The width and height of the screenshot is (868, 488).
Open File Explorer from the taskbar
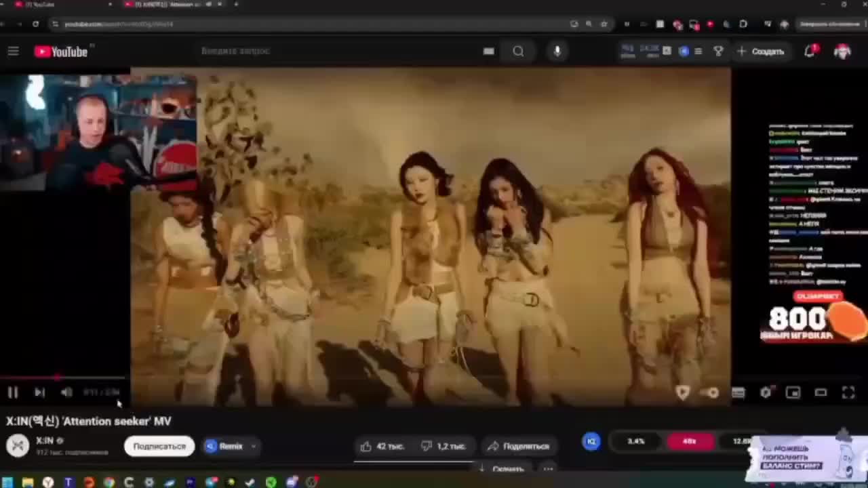[x=28, y=483]
